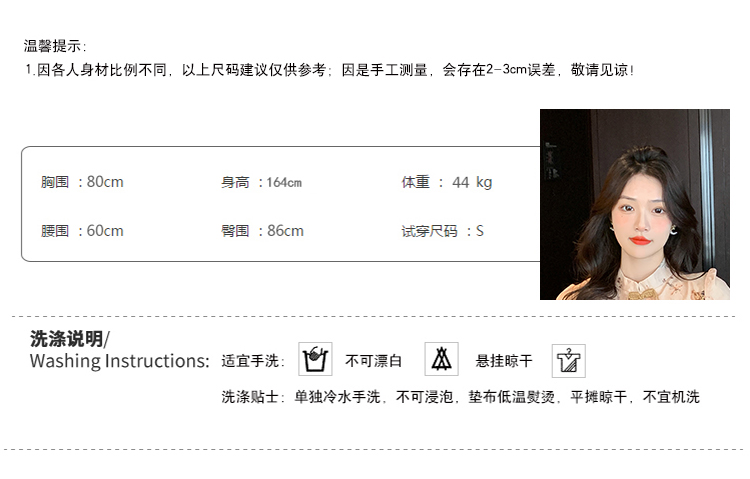Click the hang-dry shirt icon
Screen dimensions: 750x479
[x=569, y=361]
